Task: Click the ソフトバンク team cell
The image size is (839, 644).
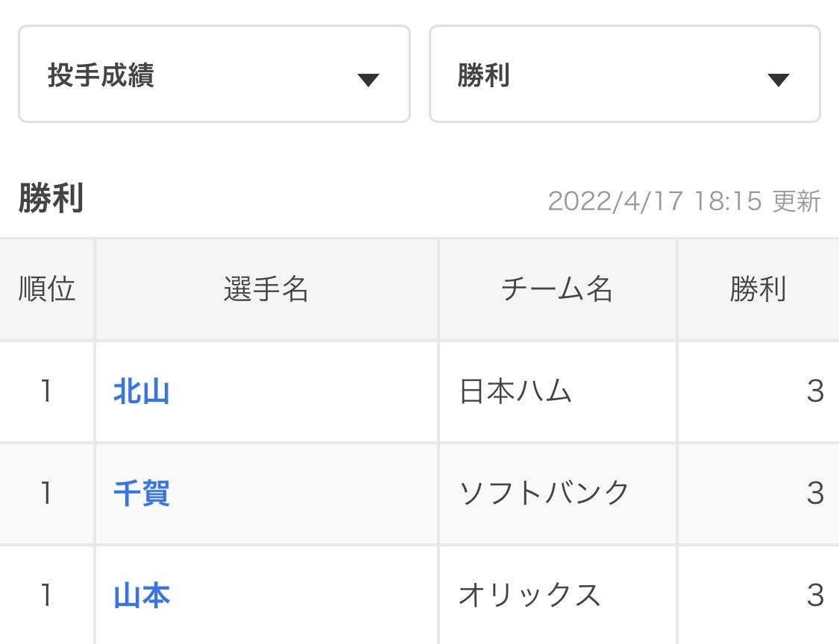Action: pos(558,493)
